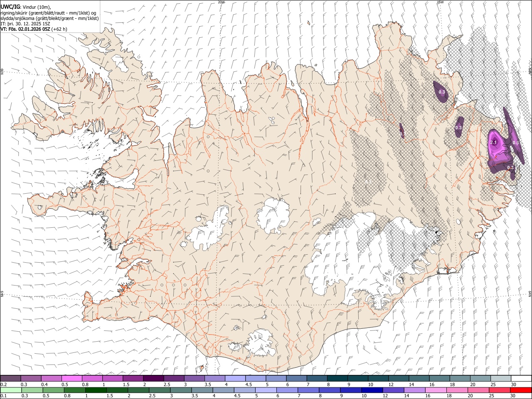Click the crimson 25–30 rain legend swatch
532x399 pixels.
[x=500, y=390]
